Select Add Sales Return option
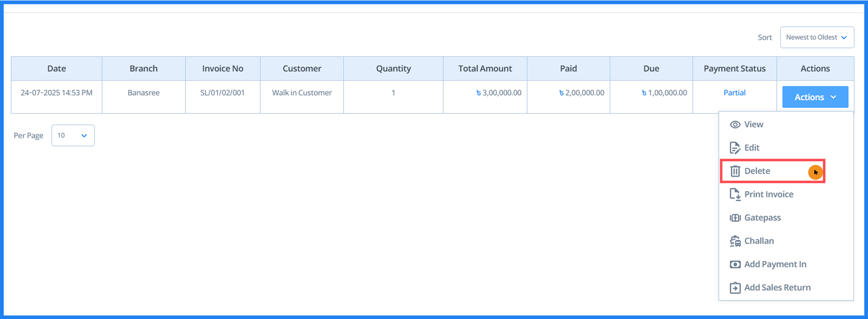 click(777, 287)
